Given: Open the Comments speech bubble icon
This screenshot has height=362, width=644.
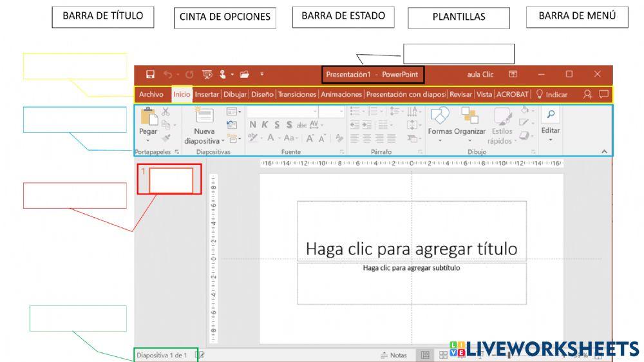Looking at the screenshot, I should [x=604, y=94].
